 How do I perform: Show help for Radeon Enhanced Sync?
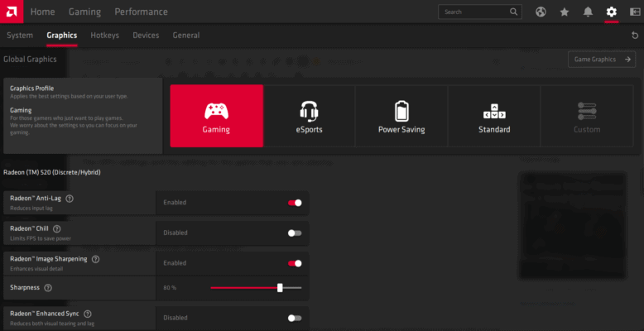coord(88,314)
